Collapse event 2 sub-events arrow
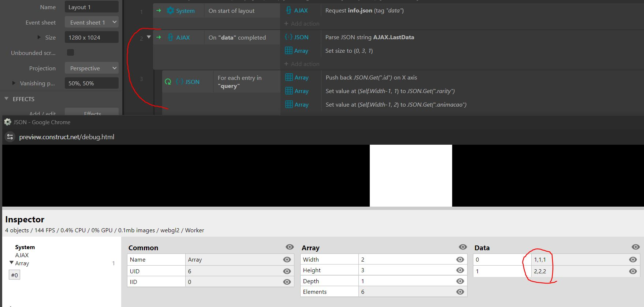The height and width of the screenshot is (307, 644). tap(149, 37)
